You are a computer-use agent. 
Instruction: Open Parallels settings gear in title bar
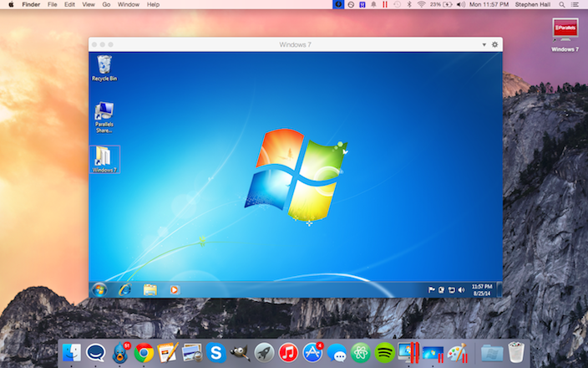coord(495,44)
